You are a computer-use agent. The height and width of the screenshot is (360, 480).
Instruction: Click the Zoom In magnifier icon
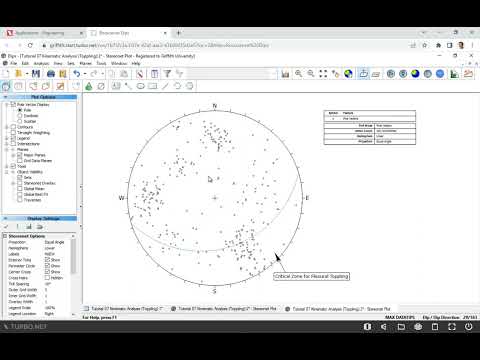tap(298, 74)
